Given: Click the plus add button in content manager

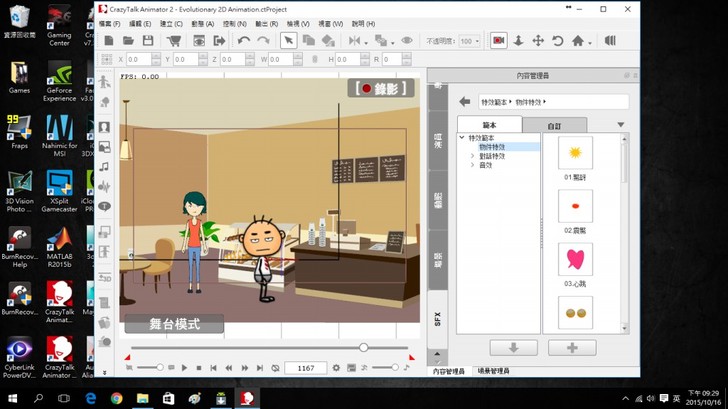Looking at the screenshot, I should [x=572, y=348].
